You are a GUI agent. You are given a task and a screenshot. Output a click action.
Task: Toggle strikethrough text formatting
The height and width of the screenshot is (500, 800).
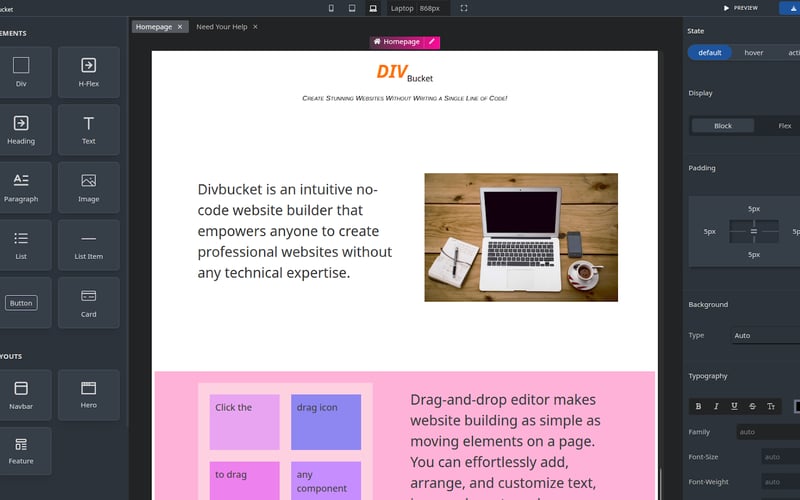pos(753,406)
